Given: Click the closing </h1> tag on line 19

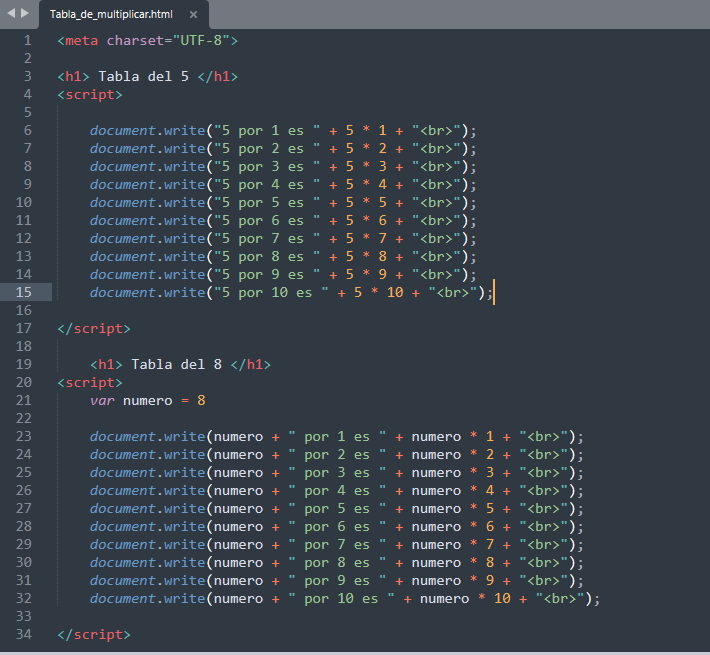Looking at the screenshot, I should (251, 364).
